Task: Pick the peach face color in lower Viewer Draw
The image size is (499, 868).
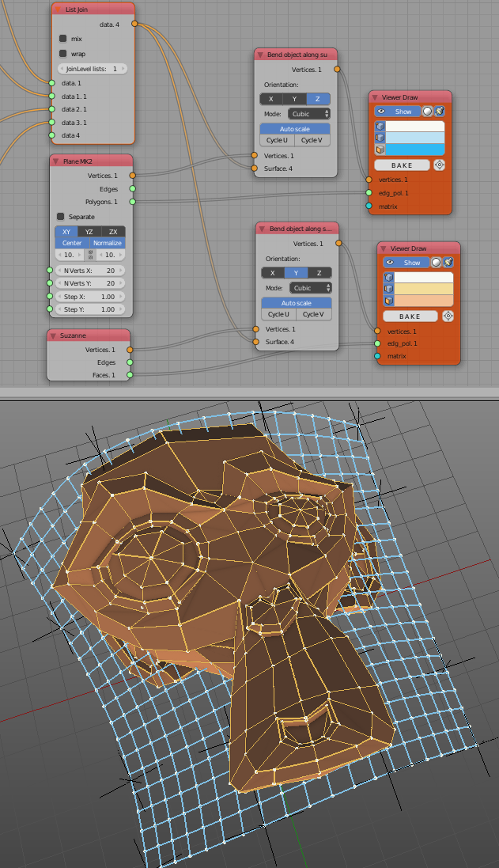Action: [424, 301]
